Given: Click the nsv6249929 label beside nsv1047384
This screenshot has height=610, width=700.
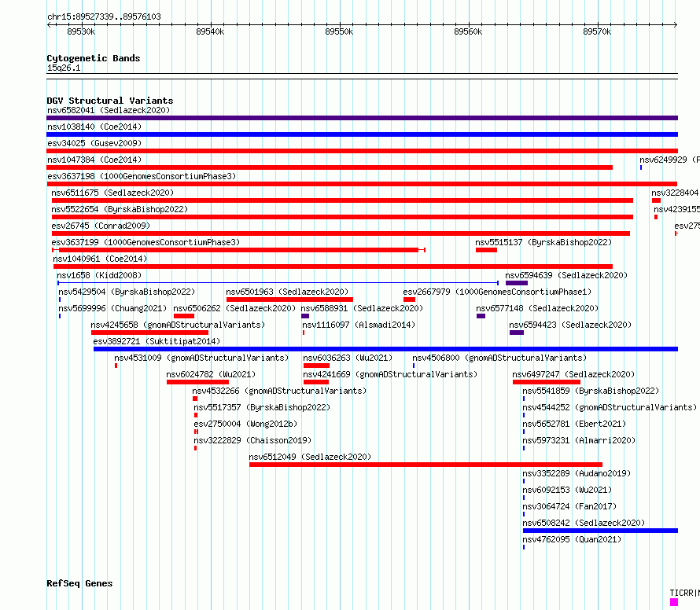Looking at the screenshot, I should click(669, 160).
